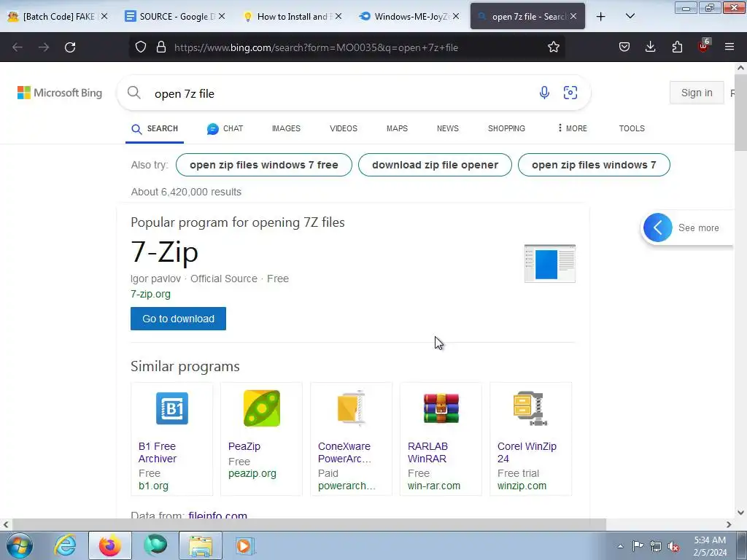The image size is (747, 560).
Task: Open Windows Explorer folder in taskbar
Action: coord(201,545)
